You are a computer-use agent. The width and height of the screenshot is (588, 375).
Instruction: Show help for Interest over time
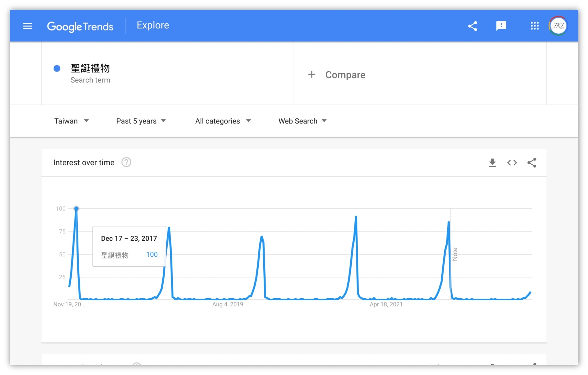(x=126, y=162)
